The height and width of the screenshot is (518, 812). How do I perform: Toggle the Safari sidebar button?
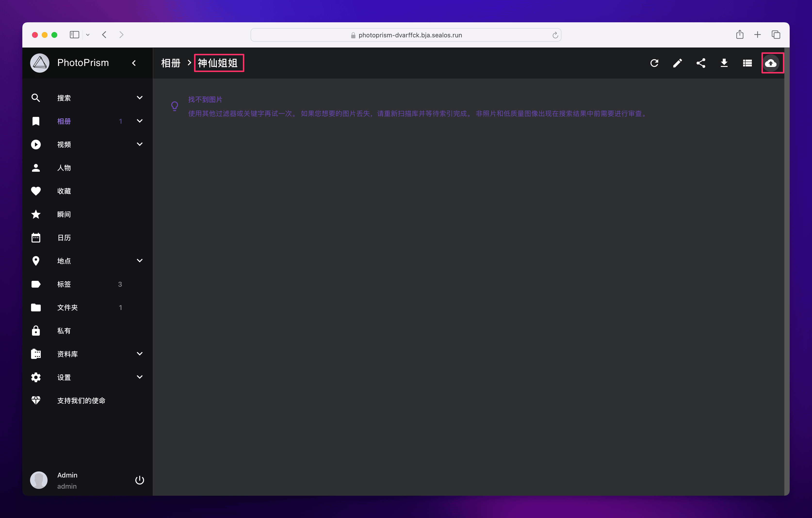click(74, 35)
